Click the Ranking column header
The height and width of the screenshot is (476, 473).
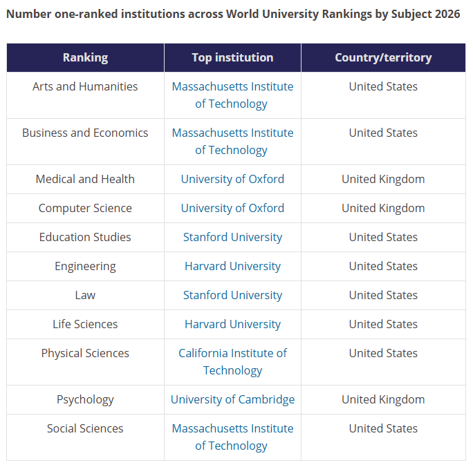(85, 57)
